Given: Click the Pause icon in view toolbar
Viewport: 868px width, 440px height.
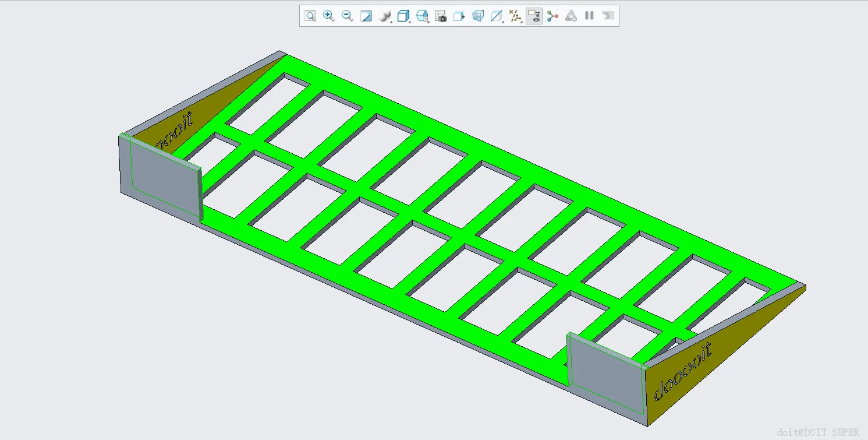Looking at the screenshot, I should [x=590, y=16].
